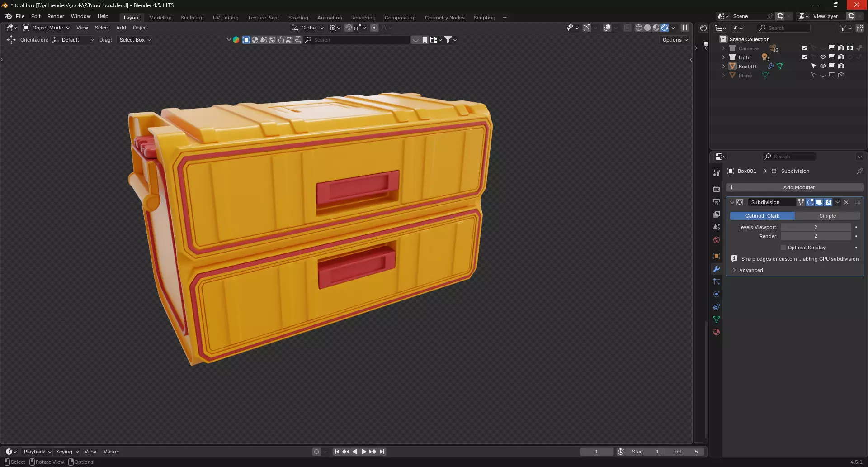This screenshot has height=467, width=868.
Task: Open the viewport Add menu
Action: point(121,28)
